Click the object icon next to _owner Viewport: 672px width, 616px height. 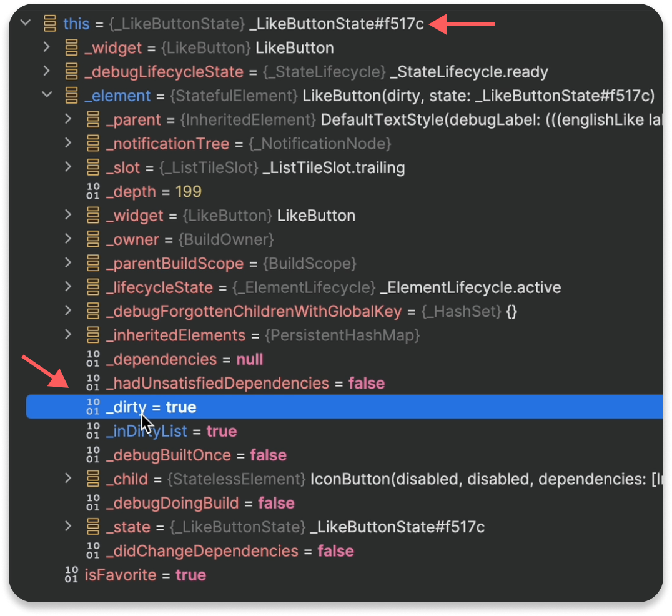click(92, 239)
